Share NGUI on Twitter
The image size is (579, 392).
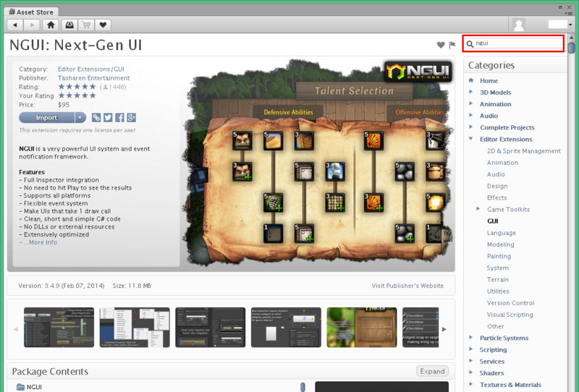pyautogui.click(x=108, y=117)
